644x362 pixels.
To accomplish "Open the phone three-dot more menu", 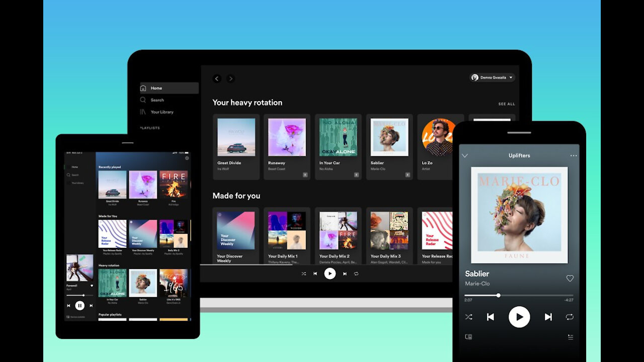I will click(x=574, y=156).
